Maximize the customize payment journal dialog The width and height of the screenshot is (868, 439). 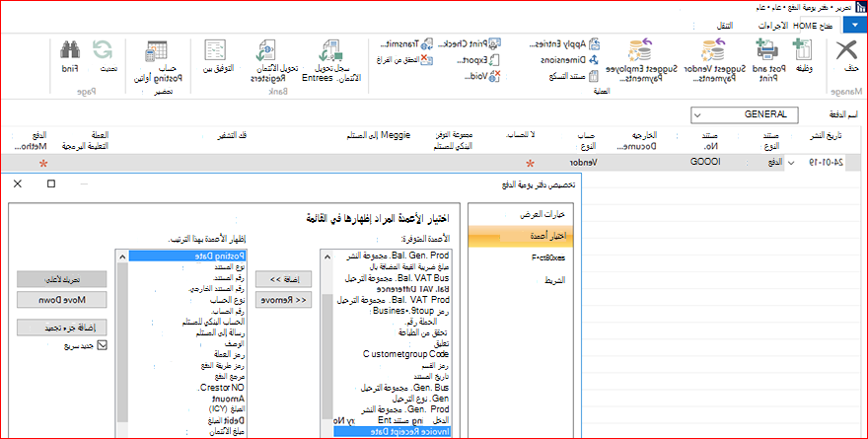point(51,183)
